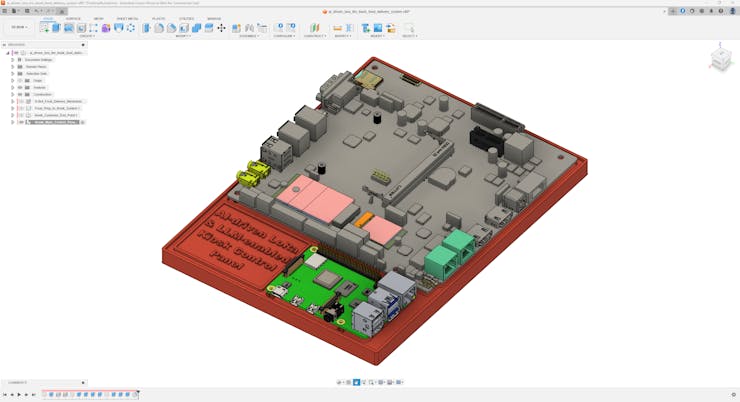This screenshot has width=740, height=402.
Task: Open the Construct menu label
Action: 314,35
